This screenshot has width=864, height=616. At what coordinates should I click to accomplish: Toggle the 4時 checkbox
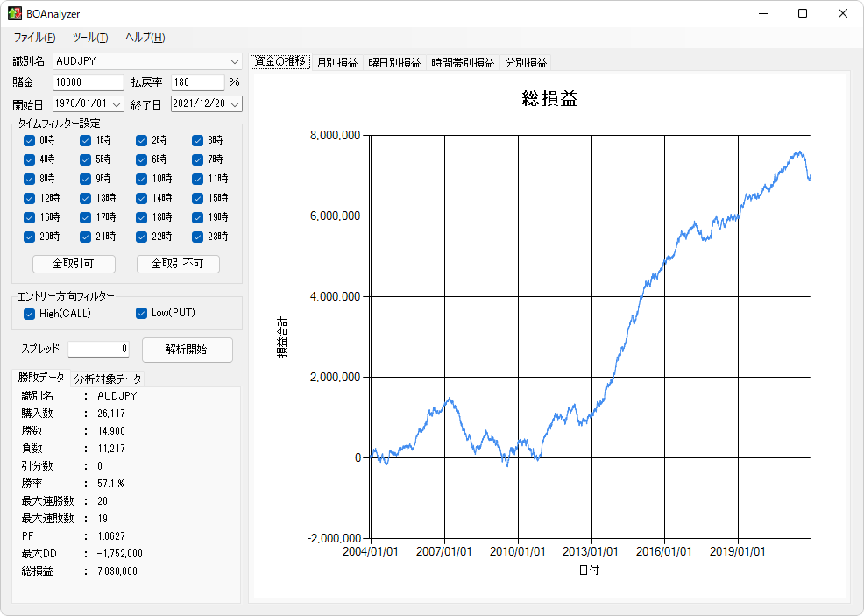pyautogui.click(x=29, y=159)
